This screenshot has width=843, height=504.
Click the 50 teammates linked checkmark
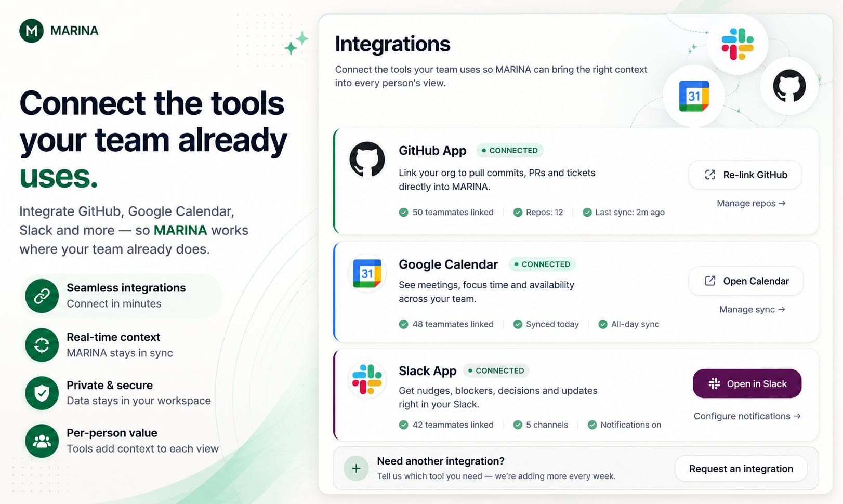pyautogui.click(x=403, y=212)
